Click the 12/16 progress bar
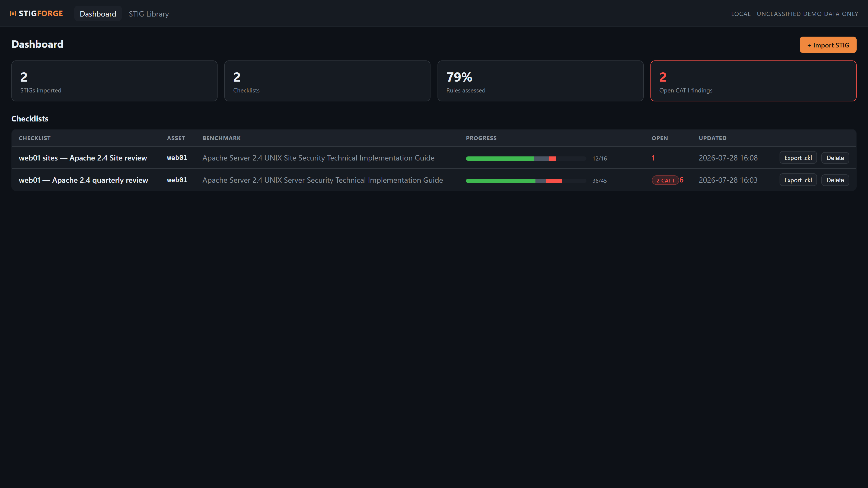This screenshot has width=868, height=488. tap(526, 158)
